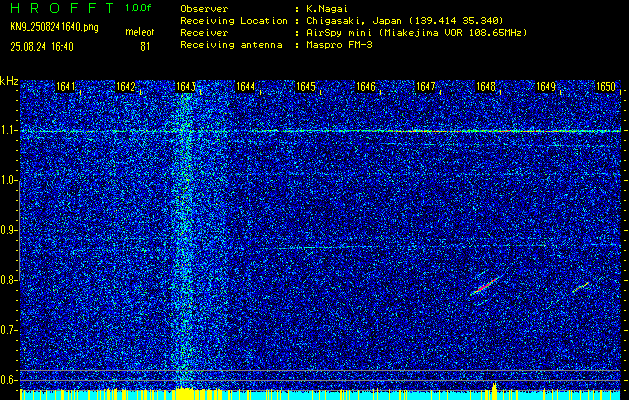629x400 pixels.
Task: Click the 1.1 frequency axis label
Action: pos(9,131)
